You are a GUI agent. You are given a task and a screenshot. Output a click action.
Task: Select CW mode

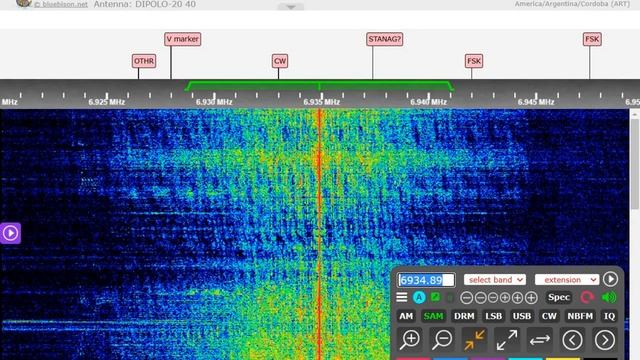point(549,316)
